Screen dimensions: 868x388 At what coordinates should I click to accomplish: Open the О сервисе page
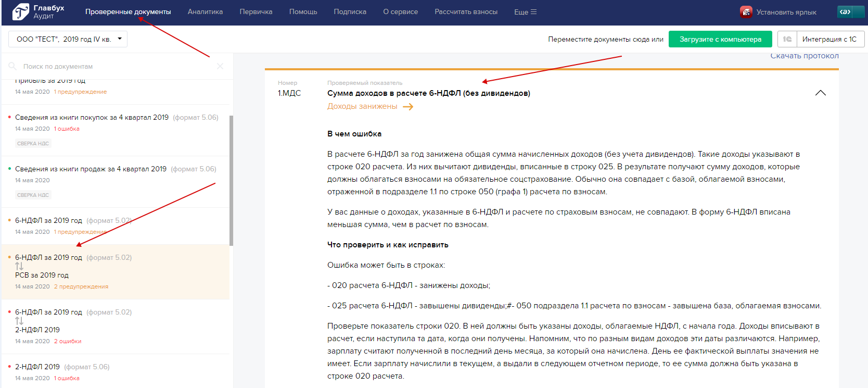tap(400, 11)
